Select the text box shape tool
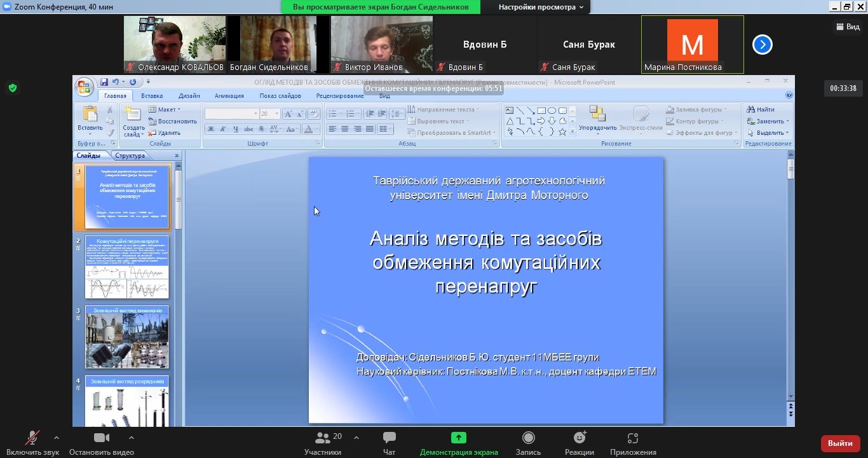 click(510, 111)
